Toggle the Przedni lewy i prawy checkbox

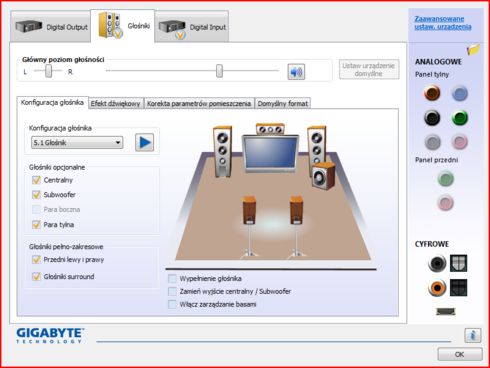click(36, 259)
